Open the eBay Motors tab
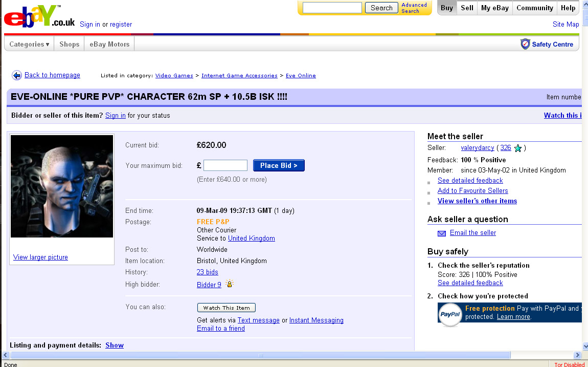 109,44
